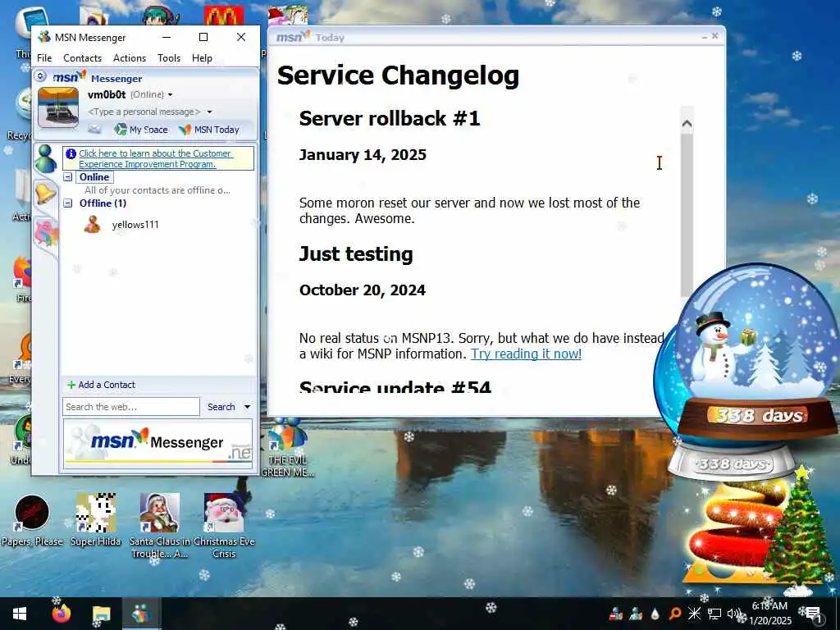
Task: Open the Contacts menu
Action: 83,58
